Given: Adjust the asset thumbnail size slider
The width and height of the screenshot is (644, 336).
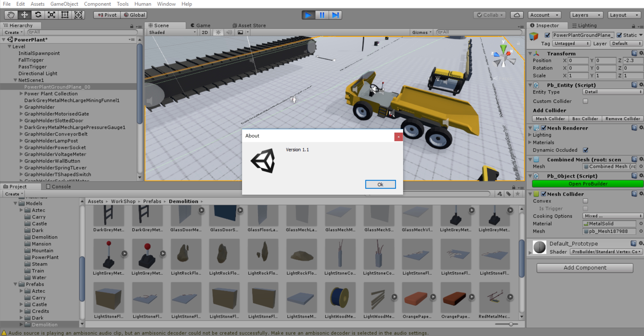Looking at the screenshot, I should 511,324.
